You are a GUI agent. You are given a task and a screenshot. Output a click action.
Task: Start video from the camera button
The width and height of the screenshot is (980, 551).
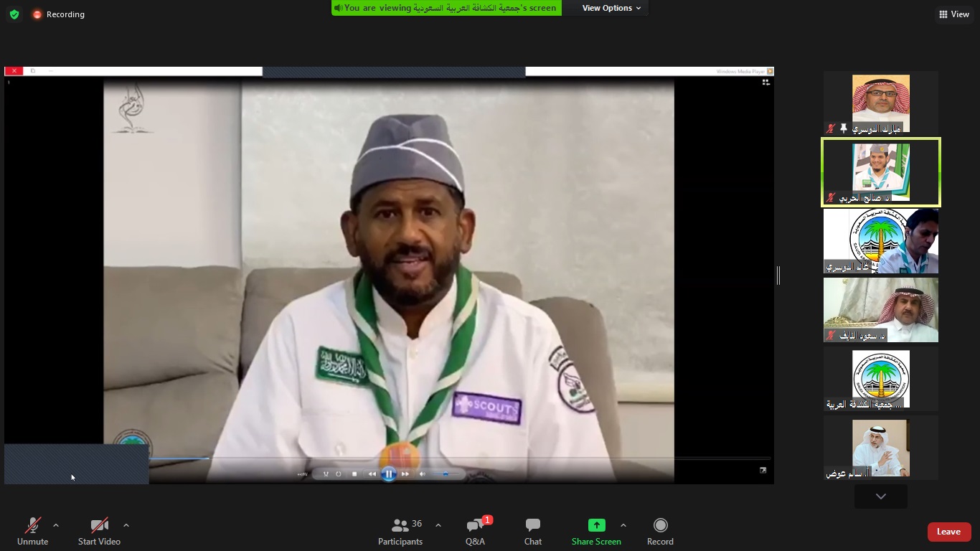(99, 532)
